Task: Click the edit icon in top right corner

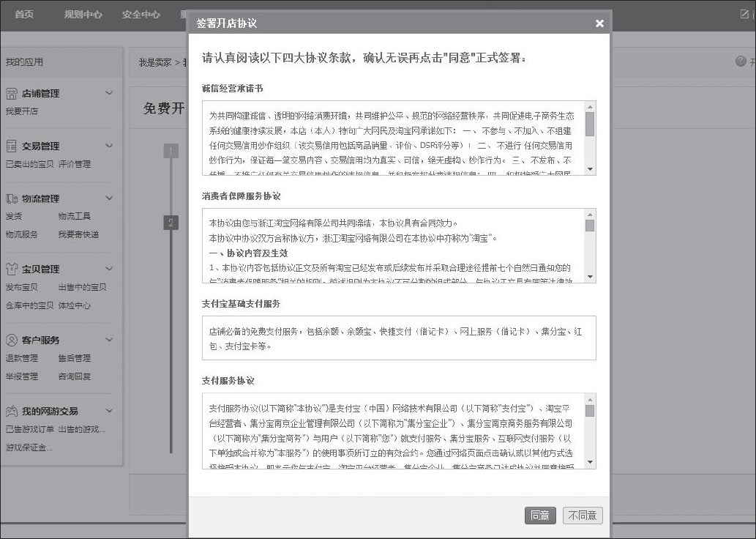Action: (745, 14)
